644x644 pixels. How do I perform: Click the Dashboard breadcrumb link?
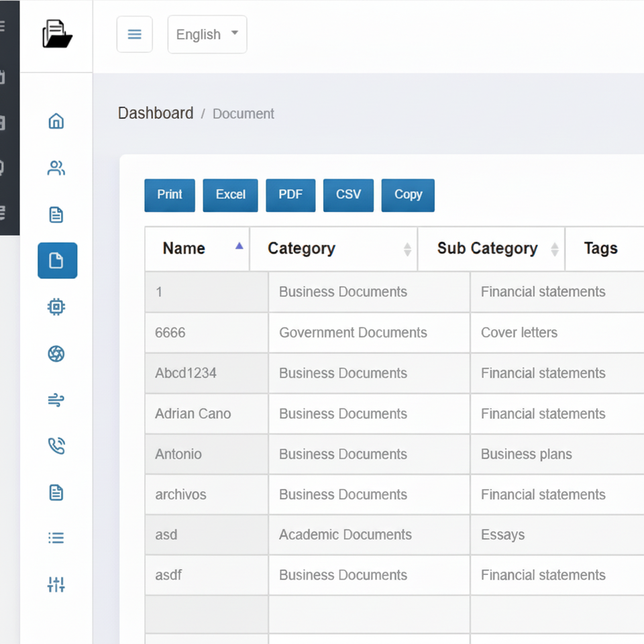pyautogui.click(x=156, y=113)
